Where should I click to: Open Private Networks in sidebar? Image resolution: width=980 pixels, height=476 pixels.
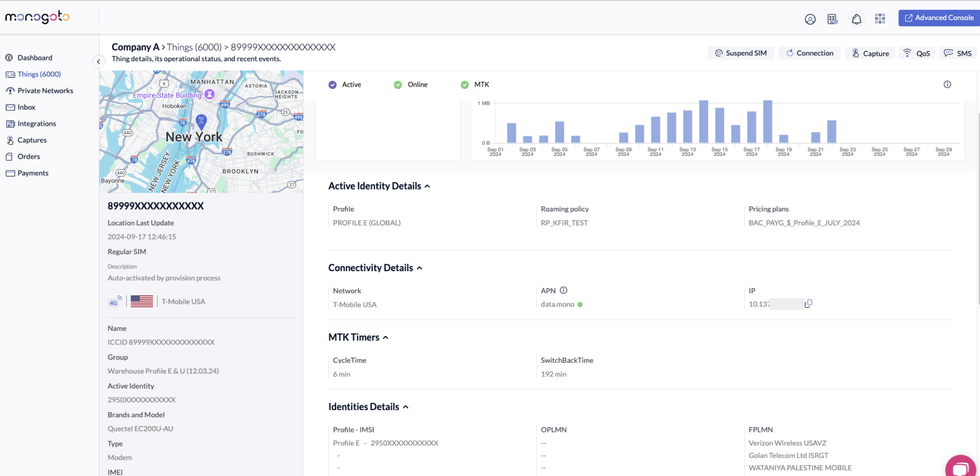point(45,91)
